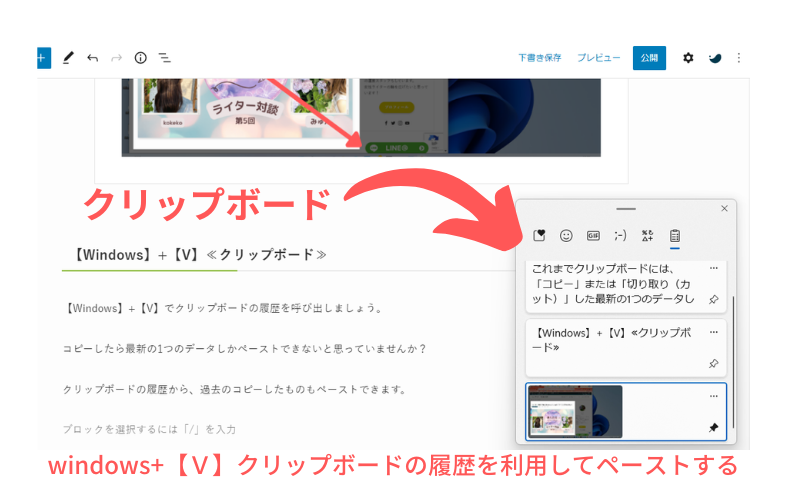This screenshot has height=500, width=800.
Task: Open the editor more options menu
Action: pos(739,58)
